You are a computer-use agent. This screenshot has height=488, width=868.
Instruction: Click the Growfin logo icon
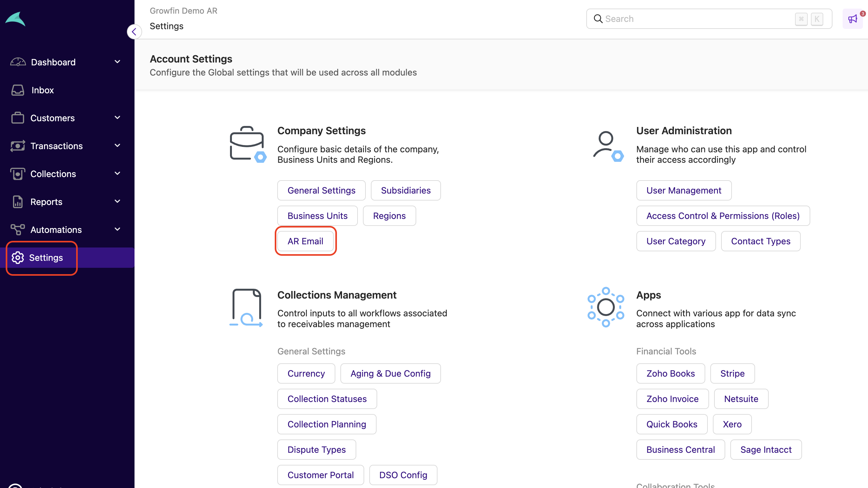[x=16, y=19]
